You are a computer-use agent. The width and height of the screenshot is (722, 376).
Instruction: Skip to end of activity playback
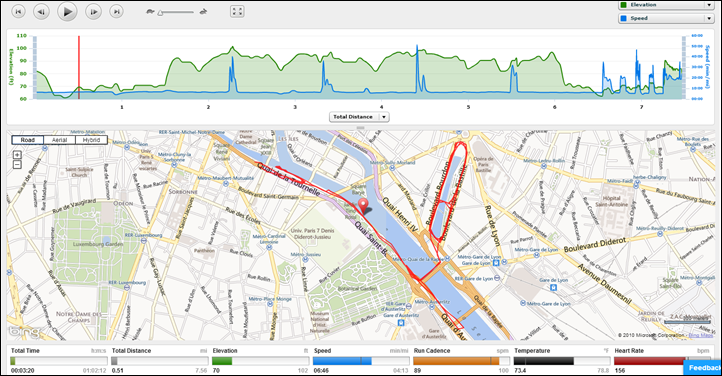pos(116,12)
